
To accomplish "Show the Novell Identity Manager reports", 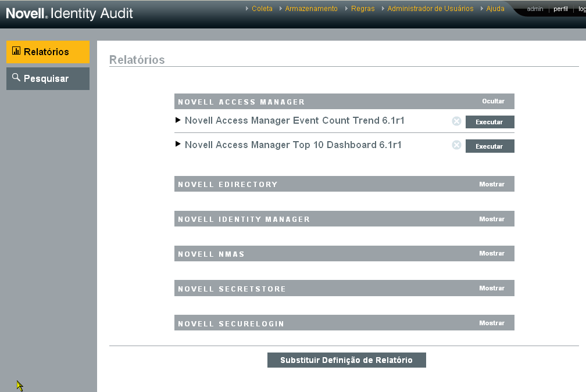I will click(492, 219).
